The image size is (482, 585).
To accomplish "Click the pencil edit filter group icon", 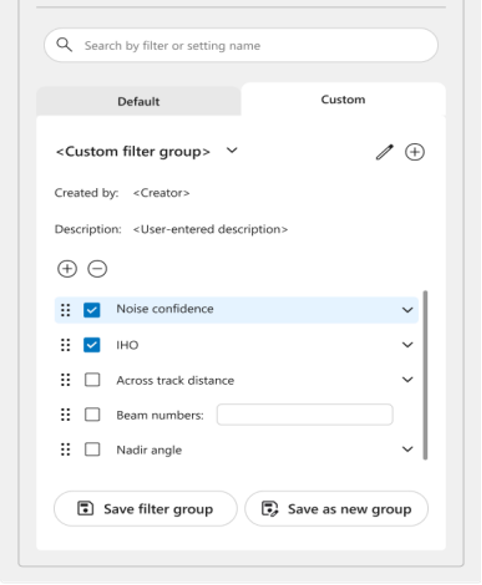I will pos(385,152).
